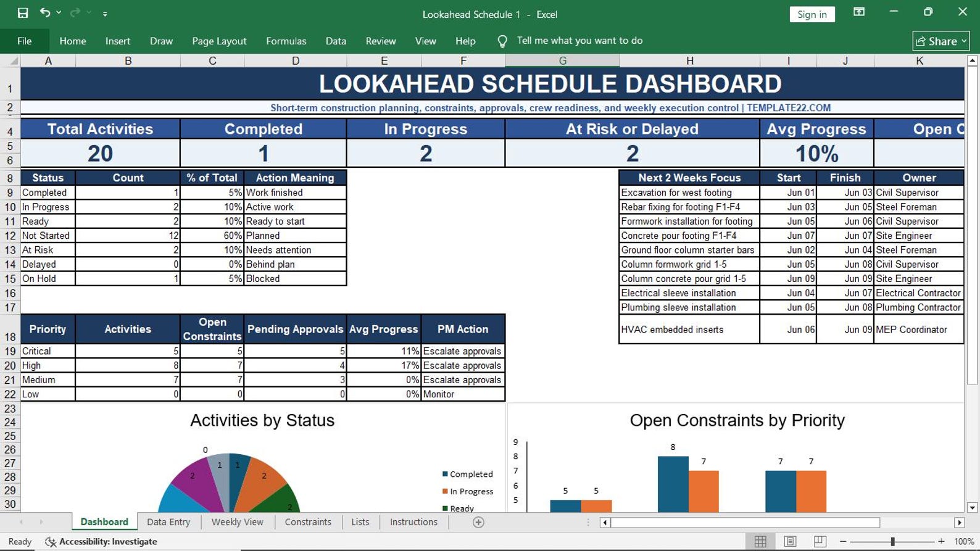Undo the last action
This screenshot has width=980, height=551.
45,12
